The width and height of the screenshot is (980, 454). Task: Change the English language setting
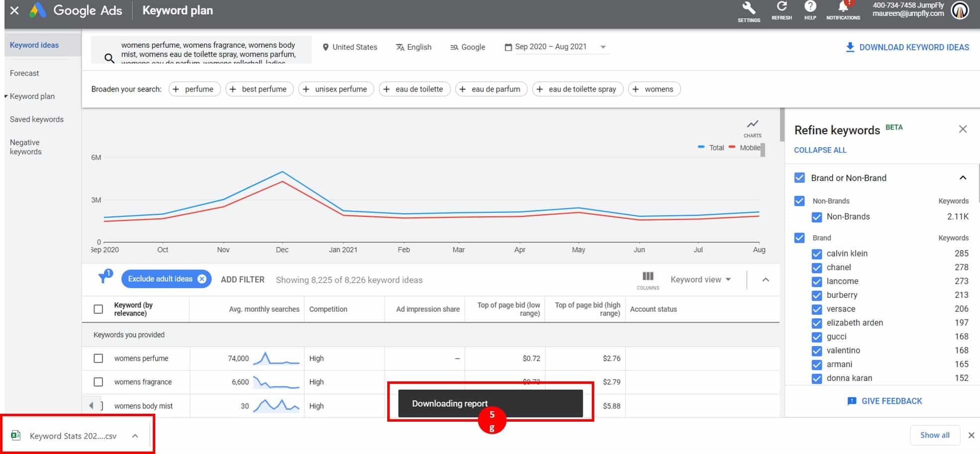point(414,47)
